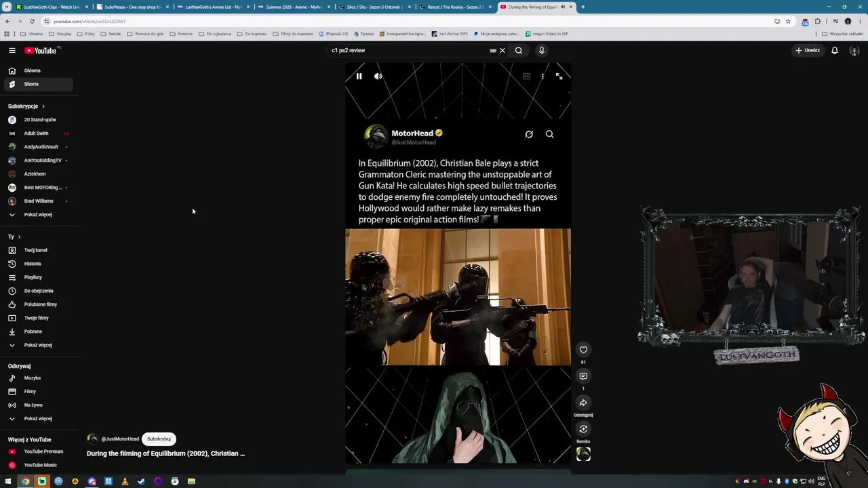Mute the Short's volume speaker icon
This screenshot has width=868, height=488.
point(378,77)
